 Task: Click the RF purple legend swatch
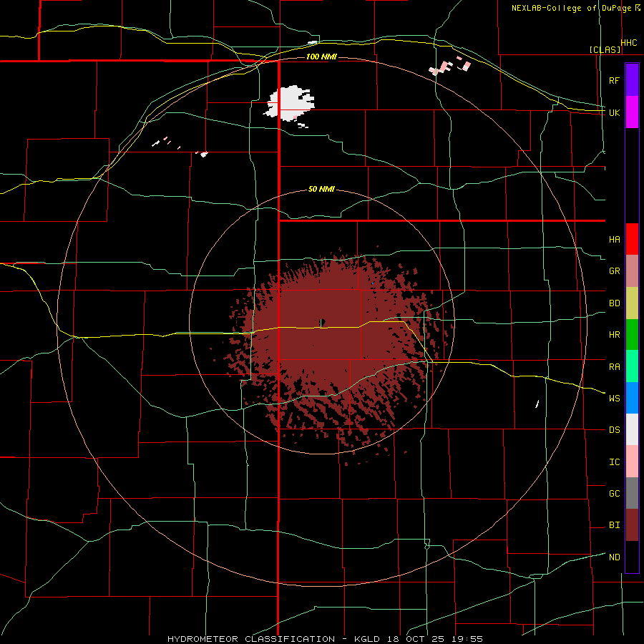(x=632, y=80)
